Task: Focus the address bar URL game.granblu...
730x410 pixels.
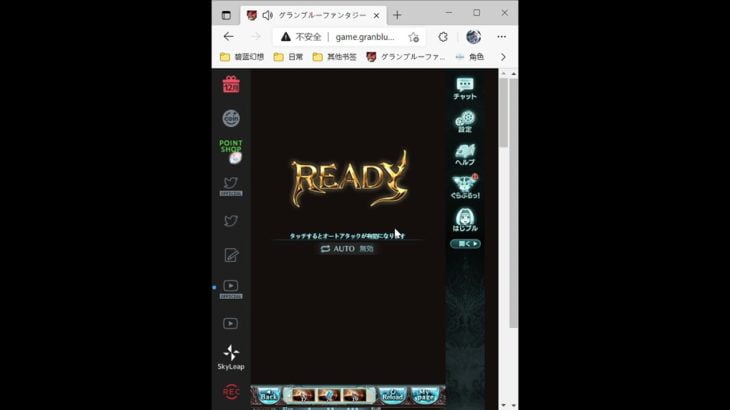Action: tap(365, 37)
